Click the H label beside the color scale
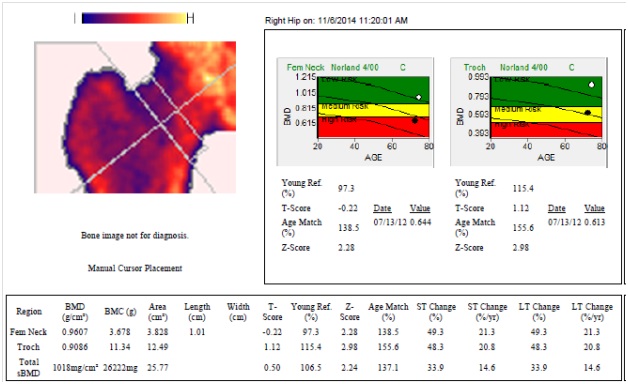628x384 pixels. [x=191, y=18]
